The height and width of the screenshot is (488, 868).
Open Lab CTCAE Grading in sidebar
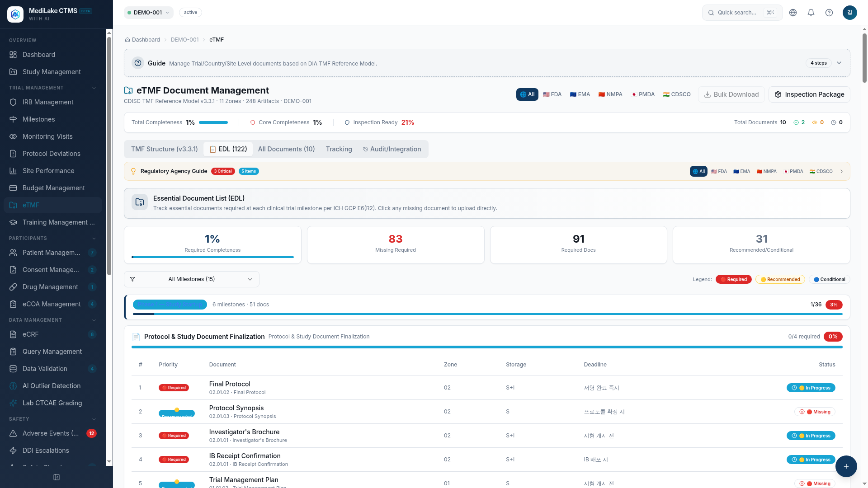(53, 403)
